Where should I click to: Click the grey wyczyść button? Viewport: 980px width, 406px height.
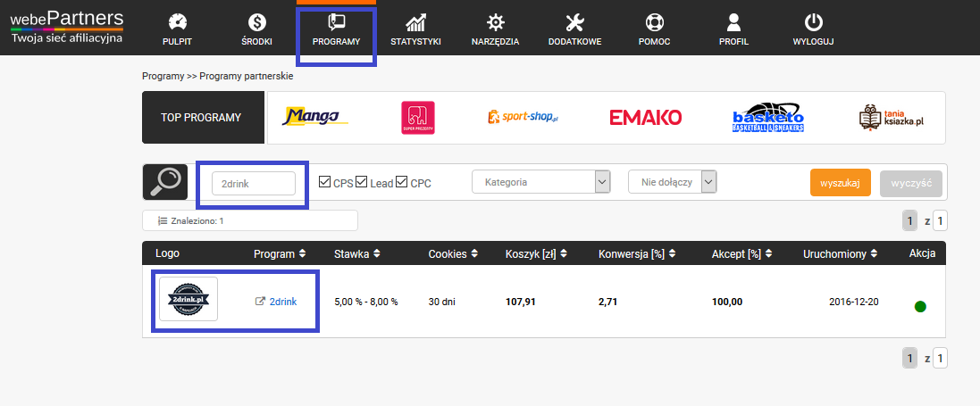pyautogui.click(x=911, y=183)
